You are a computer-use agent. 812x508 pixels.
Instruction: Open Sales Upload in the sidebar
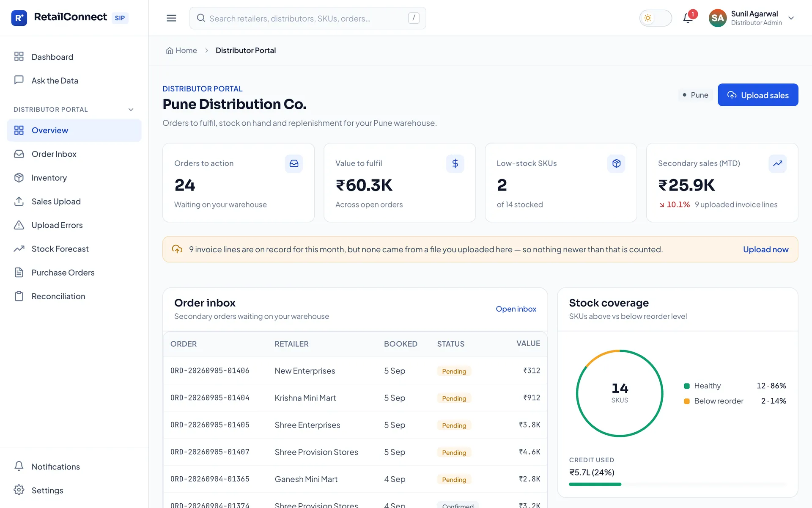(x=74, y=202)
